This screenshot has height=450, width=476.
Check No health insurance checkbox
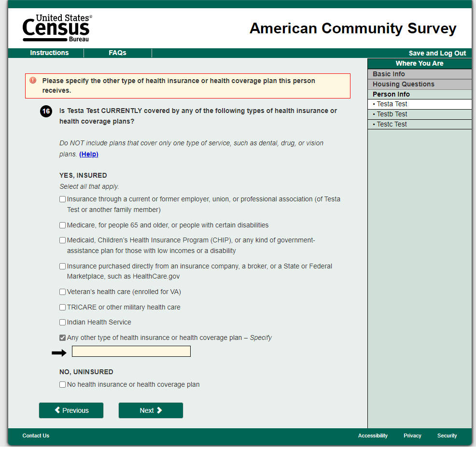63,385
